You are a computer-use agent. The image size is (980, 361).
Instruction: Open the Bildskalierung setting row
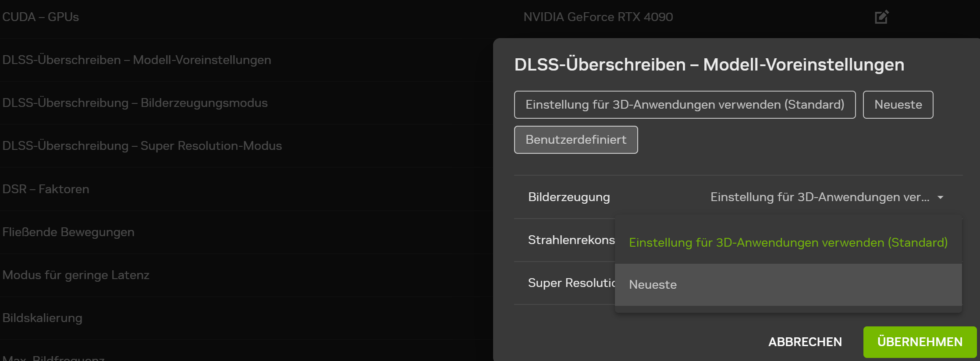click(43, 318)
